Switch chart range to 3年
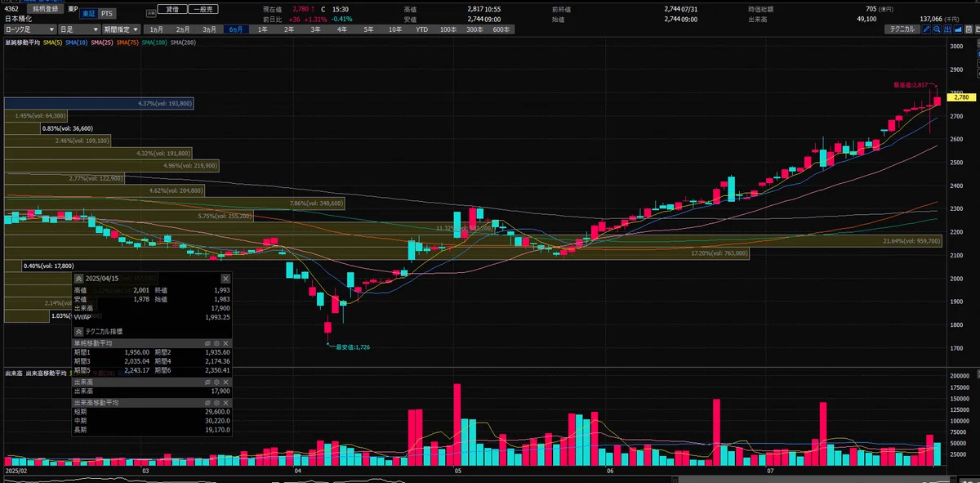This screenshot has height=483, width=980. click(315, 29)
